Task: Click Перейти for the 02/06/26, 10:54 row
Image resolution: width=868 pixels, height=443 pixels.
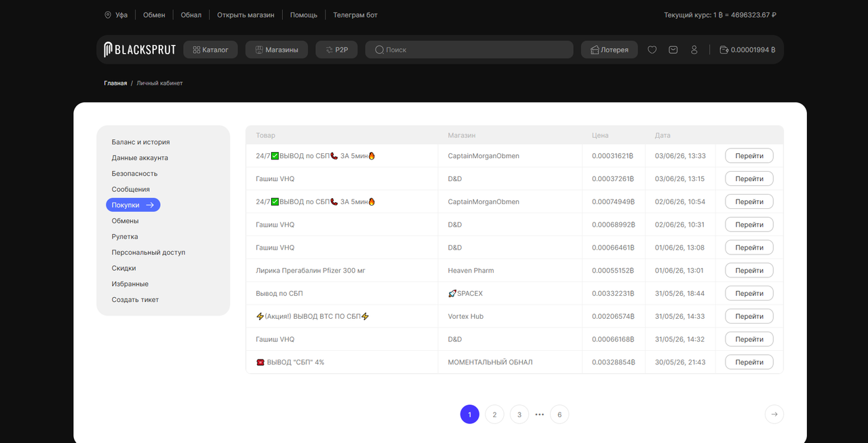Action: point(749,201)
